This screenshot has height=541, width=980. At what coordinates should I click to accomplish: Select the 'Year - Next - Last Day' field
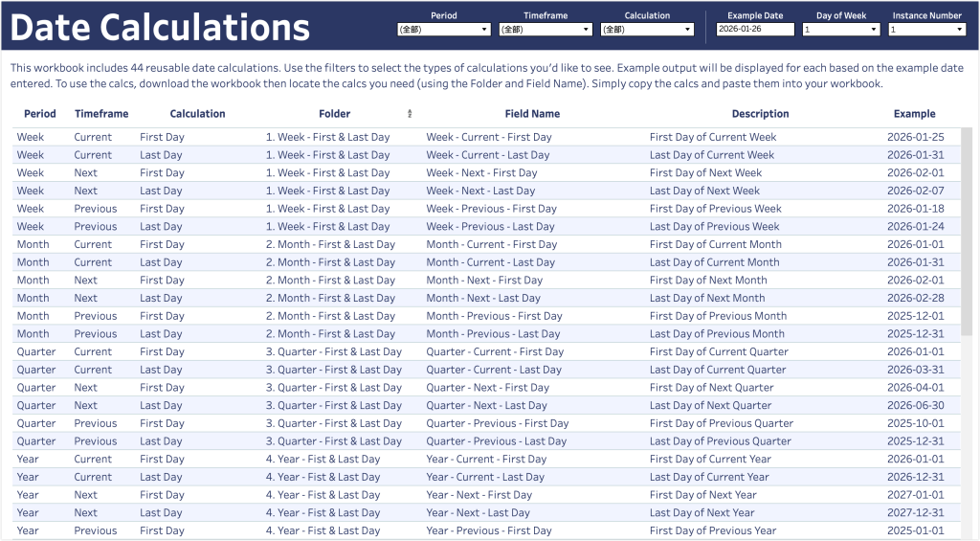point(478,513)
